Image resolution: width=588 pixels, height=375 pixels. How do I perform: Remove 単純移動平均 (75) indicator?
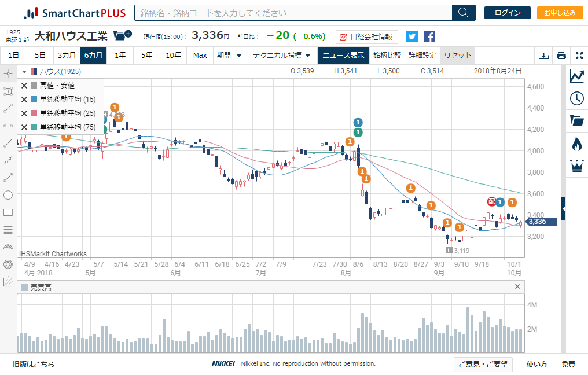(24, 127)
